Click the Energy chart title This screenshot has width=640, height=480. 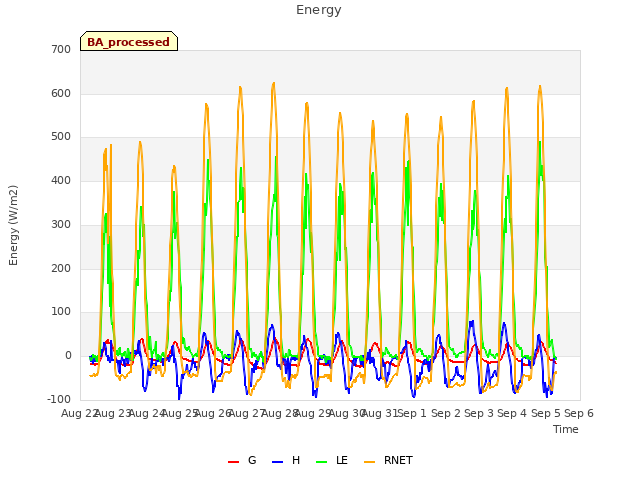(x=318, y=10)
